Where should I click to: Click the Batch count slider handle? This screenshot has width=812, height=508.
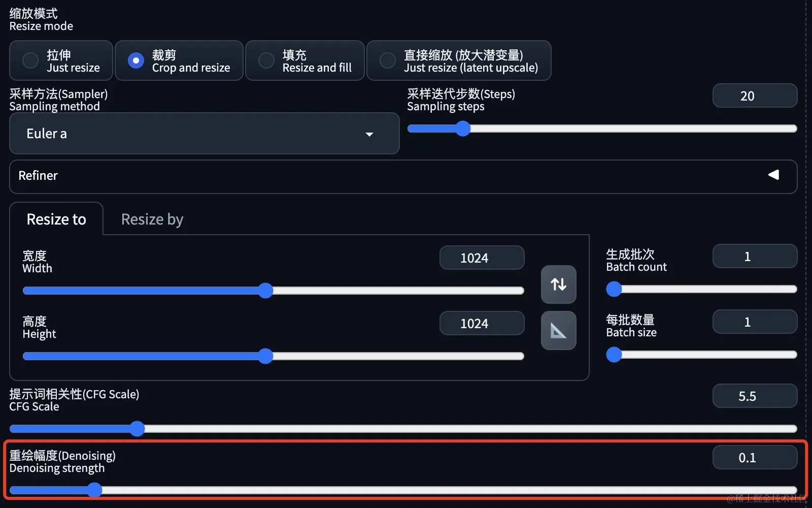click(x=614, y=289)
